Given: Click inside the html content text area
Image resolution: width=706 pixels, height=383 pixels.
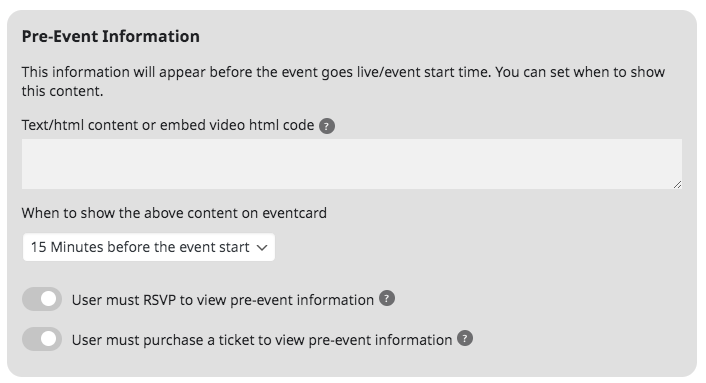Looking at the screenshot, I should (x=352, y=164).
